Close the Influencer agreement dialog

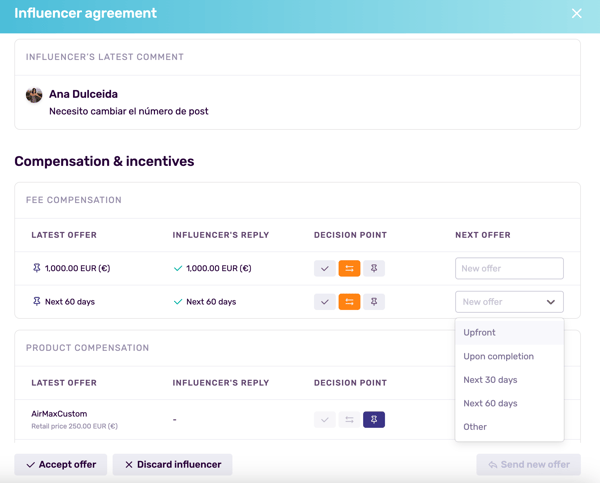click(x=576, y=13)
